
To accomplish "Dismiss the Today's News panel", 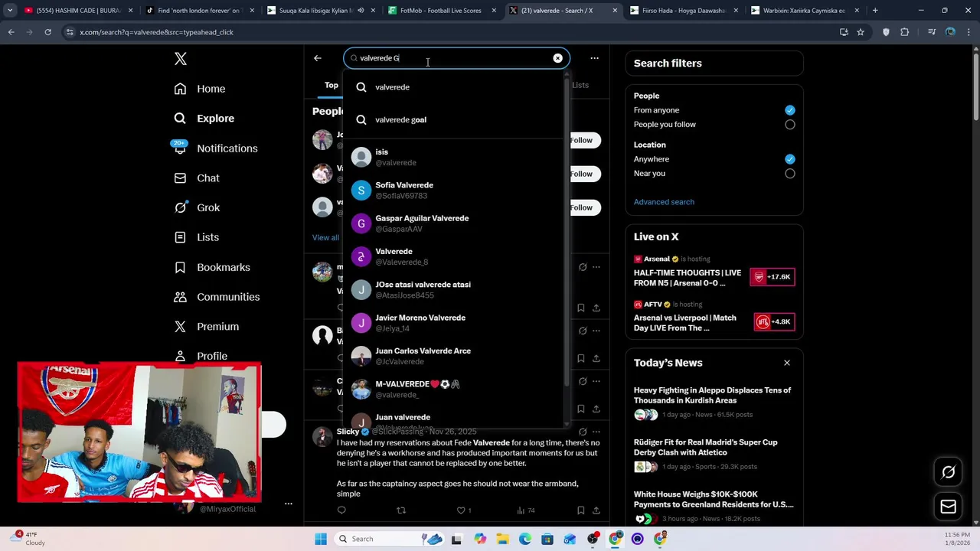I will pyautogui.click(x=786, y=363).
